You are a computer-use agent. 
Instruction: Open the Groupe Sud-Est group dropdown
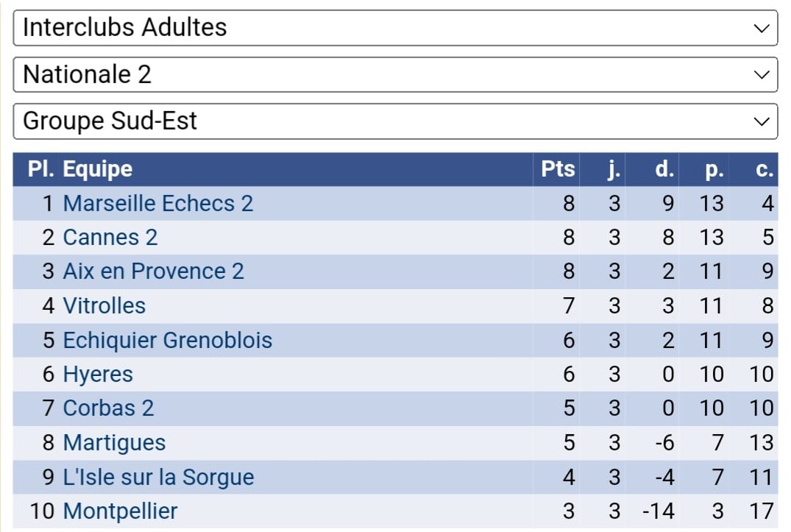pos(395,121)
